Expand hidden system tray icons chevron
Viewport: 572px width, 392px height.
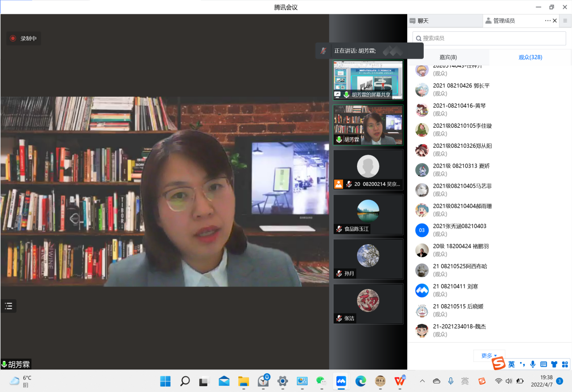422,381
